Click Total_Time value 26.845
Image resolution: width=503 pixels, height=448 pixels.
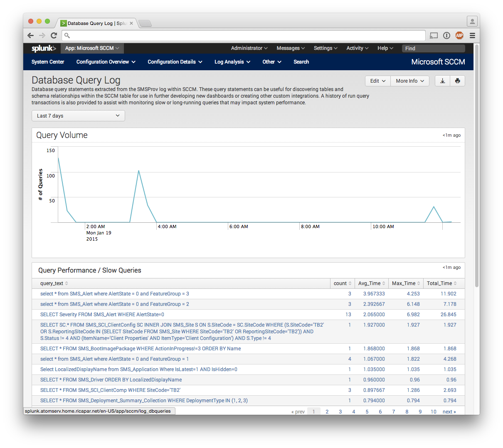449,315
